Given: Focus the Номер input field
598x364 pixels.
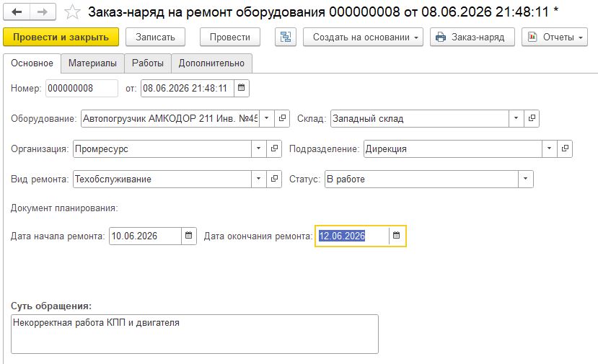Looking at the screenshot, I should [x=82, y=88].
